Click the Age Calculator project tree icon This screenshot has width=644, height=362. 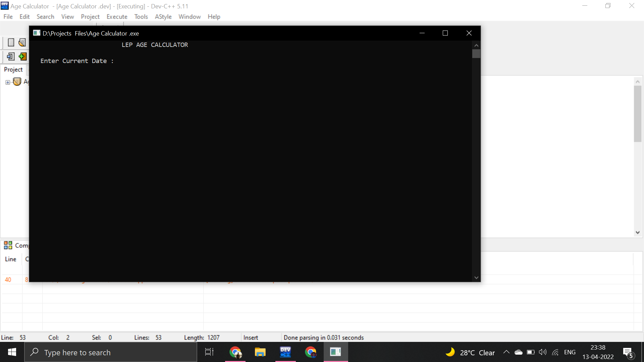(17, 82)
